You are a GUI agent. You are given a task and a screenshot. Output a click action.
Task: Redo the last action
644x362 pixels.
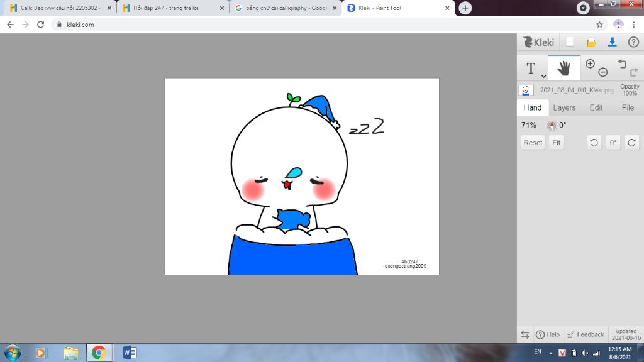click(634, 72)
